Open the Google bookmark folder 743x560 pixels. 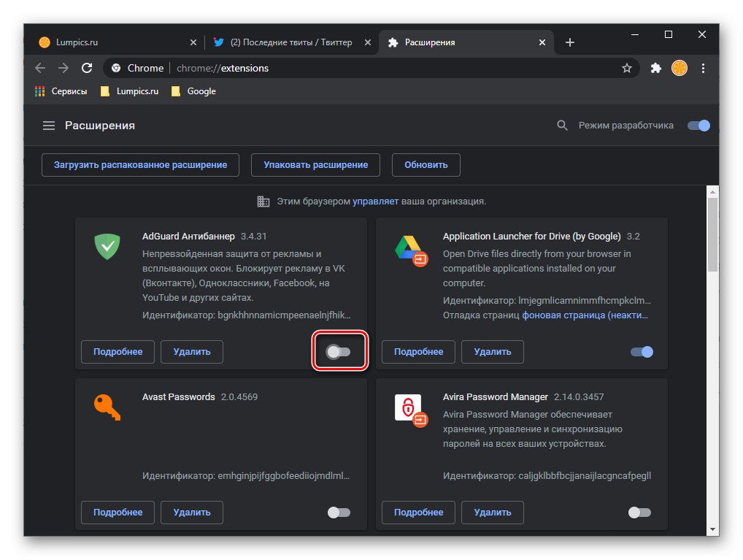[x=193, y=91]
